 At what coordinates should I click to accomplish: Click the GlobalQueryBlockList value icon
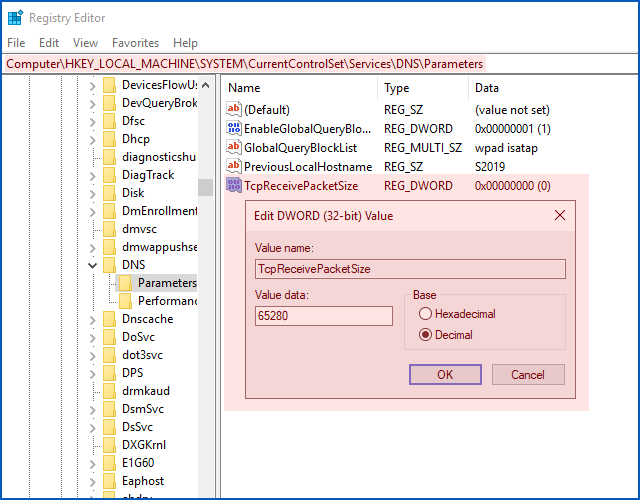(x=233, y=147)
